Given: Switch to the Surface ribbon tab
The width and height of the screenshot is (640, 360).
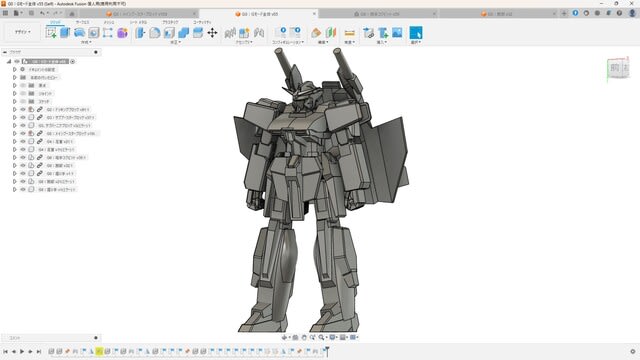Looking at the screenshot, I should (x=82, y=22).
